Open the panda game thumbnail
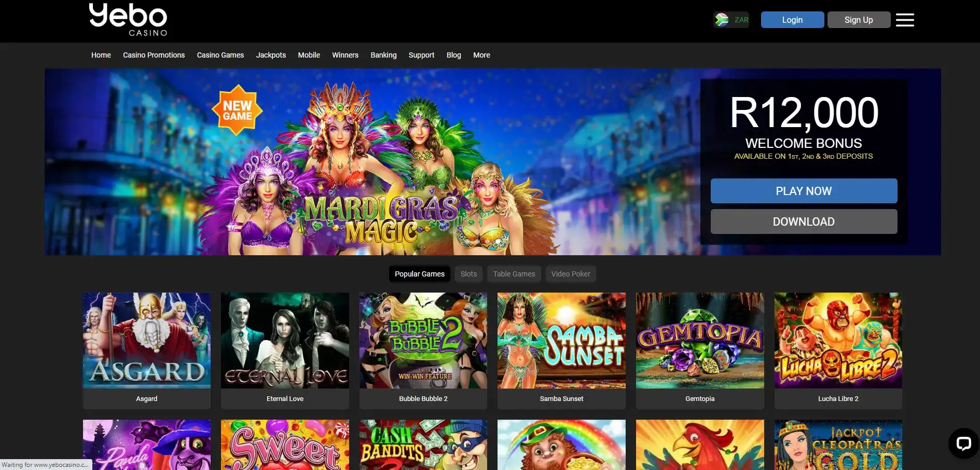 (x=147, y=445)
